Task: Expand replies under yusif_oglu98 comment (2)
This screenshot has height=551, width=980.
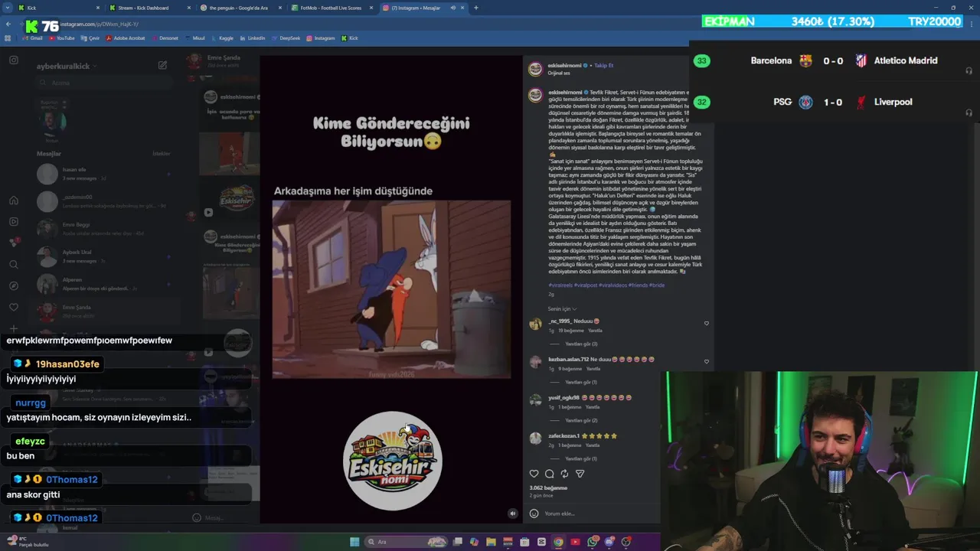Action: pos(581,420)
